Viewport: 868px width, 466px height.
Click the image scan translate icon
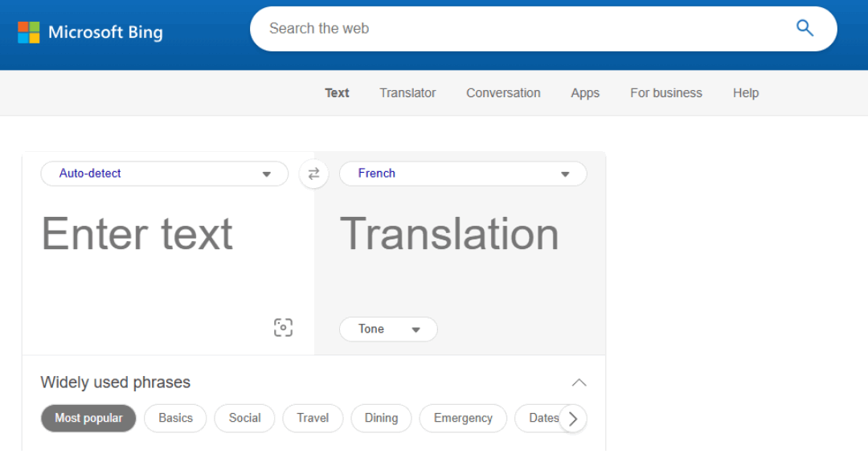click(283, 327)
